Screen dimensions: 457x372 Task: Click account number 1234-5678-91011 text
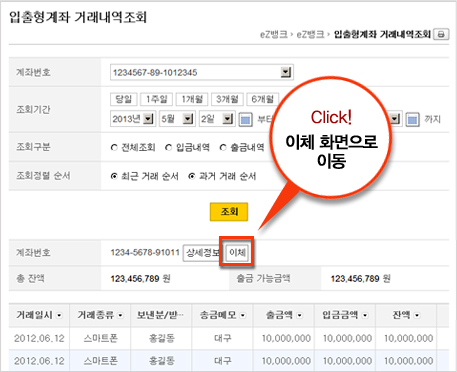pyautogui.click(x=145, y=253)
